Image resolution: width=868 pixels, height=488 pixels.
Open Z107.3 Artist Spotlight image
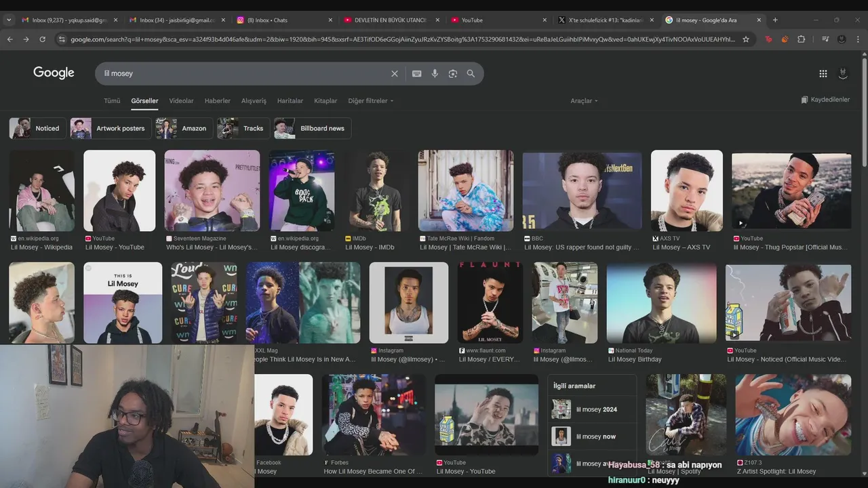coord(793,415)
